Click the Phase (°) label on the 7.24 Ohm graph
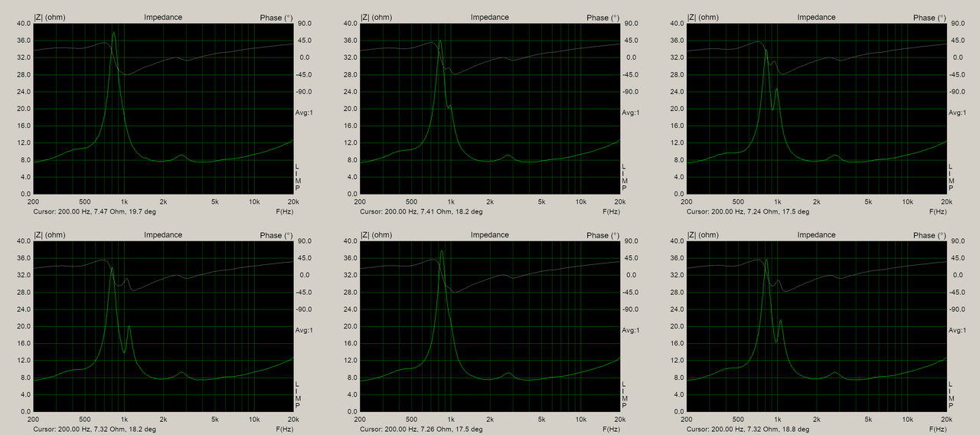This screenshot has height=435, width=980. [x=929, y=18]
